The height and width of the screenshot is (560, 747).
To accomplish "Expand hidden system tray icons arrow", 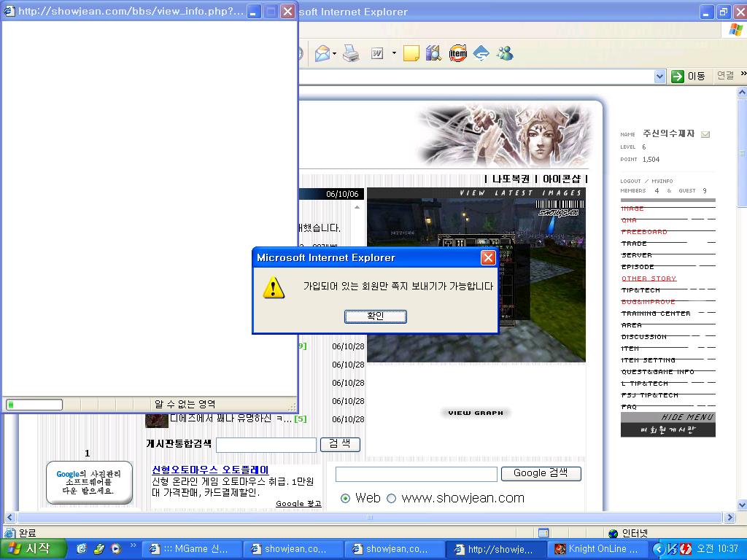I will pyautogui.click(x=658, y=549).
